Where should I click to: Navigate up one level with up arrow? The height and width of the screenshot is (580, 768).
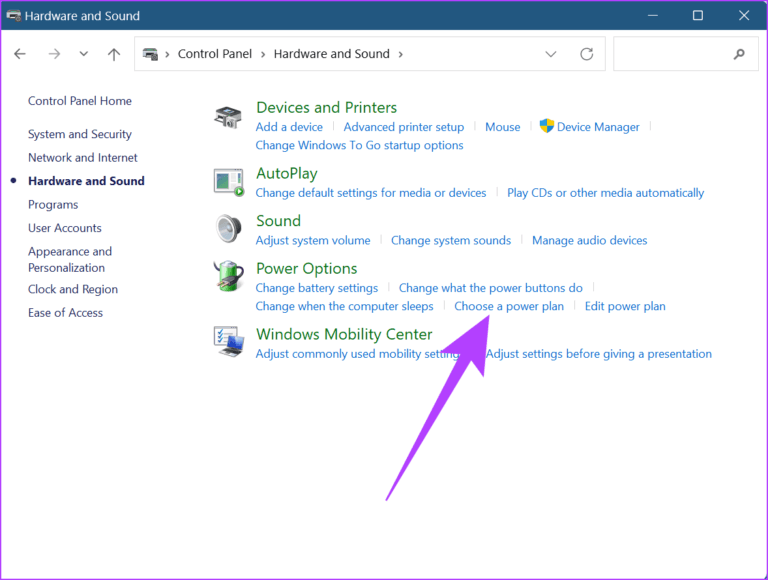[114, 54]
